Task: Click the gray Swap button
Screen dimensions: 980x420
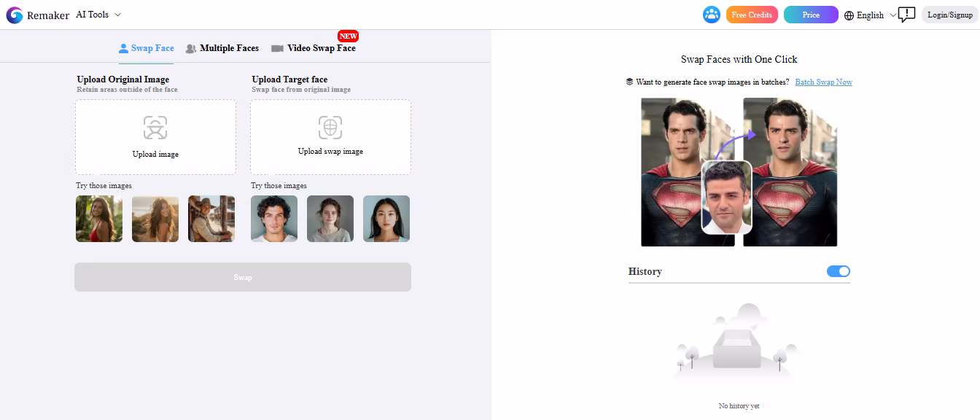Action: coord(243,277)
